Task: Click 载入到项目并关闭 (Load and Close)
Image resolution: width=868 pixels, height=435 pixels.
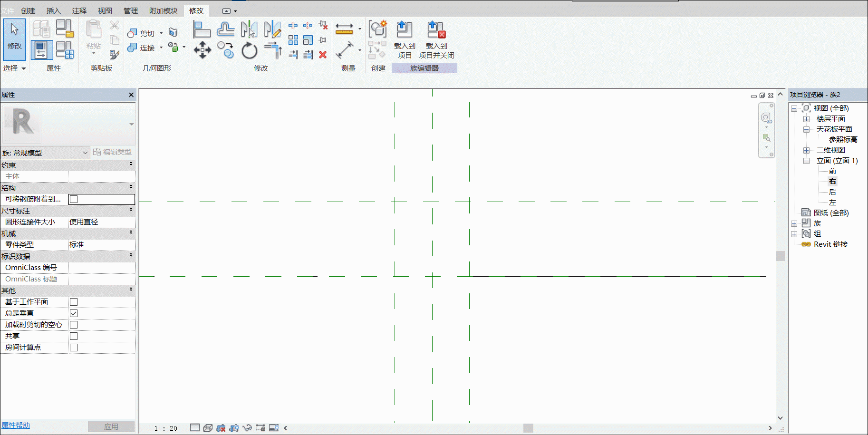Action: 436,40
